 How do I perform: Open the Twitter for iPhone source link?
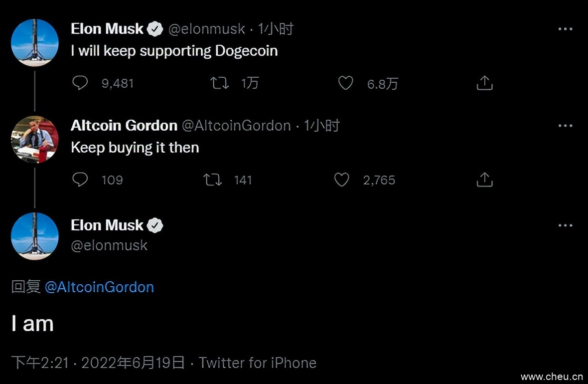pos(258,363)
